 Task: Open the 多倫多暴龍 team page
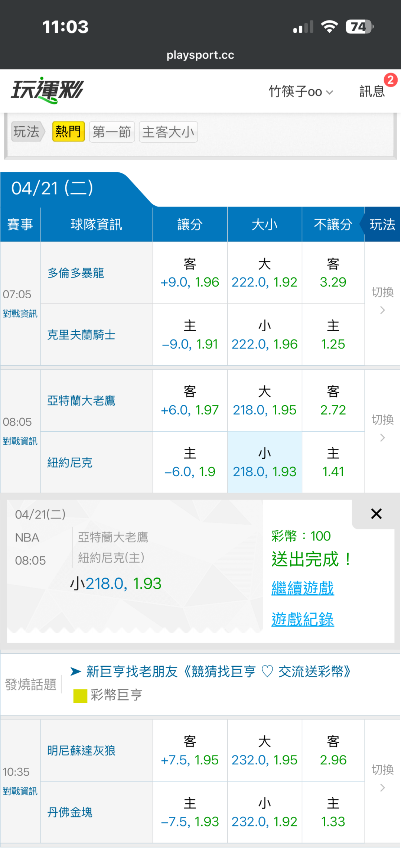coord(76,273)
